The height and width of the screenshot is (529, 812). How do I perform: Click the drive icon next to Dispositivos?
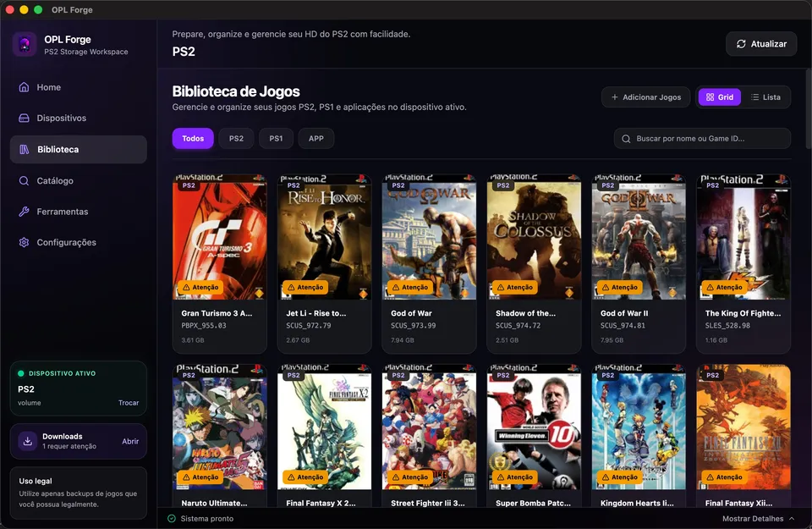[24, 118]
